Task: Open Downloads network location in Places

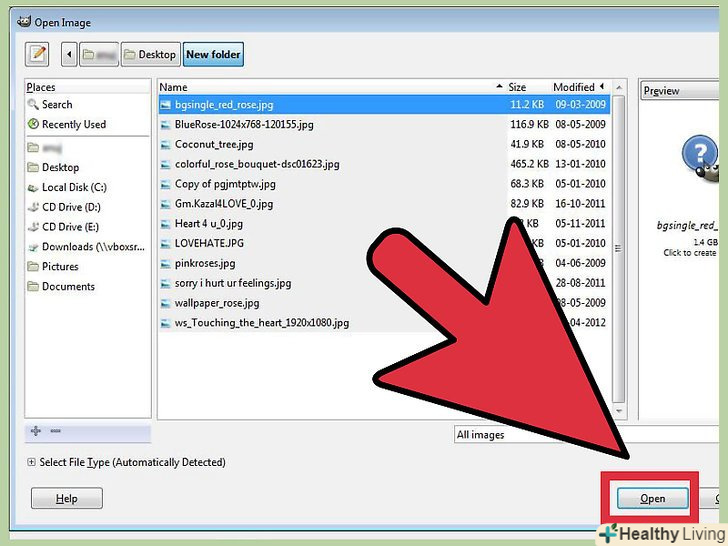Action: 93,247
